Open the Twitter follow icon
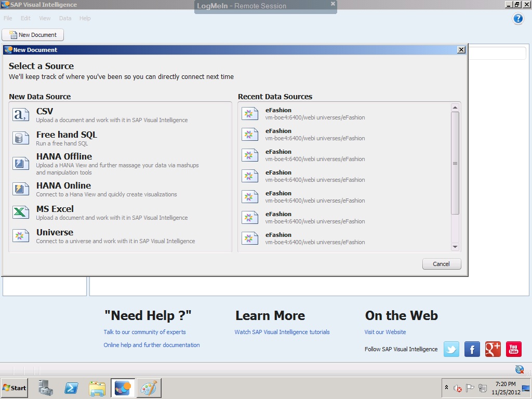Image resolution: width=532 pixels, height=399 pixels. [451, 349]
